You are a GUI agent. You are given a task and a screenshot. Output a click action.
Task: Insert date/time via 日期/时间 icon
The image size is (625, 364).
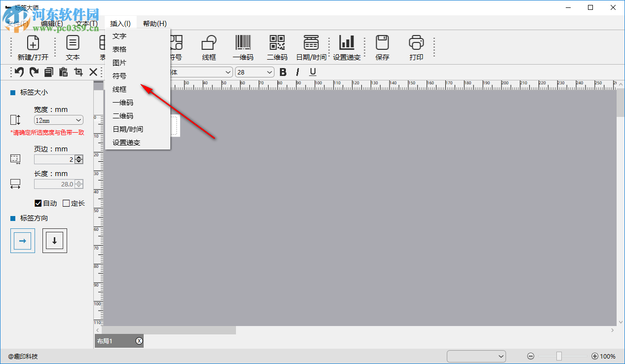311,48
